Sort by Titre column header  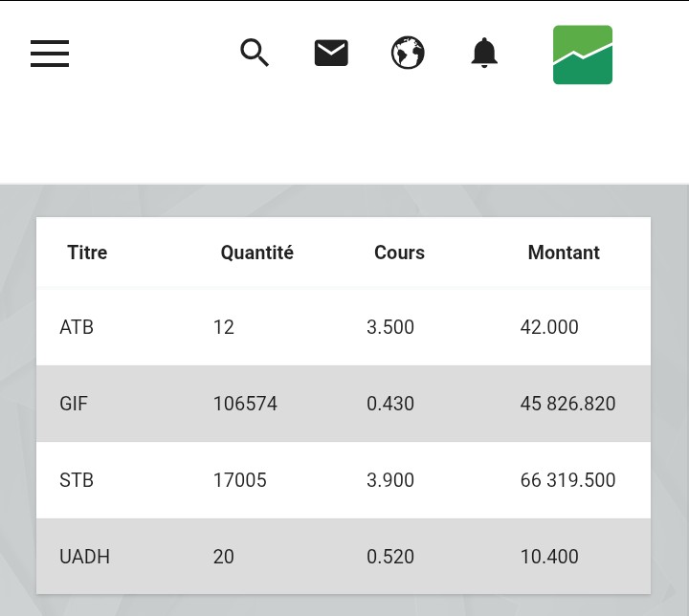click(87, 253)
